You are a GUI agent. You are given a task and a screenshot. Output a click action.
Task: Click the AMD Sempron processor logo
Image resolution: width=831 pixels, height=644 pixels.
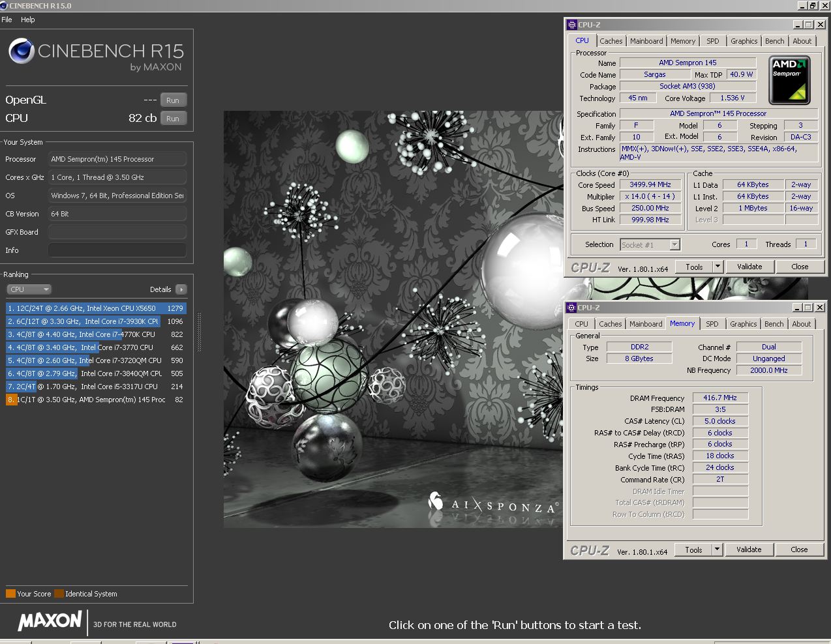(x=789, y=80)
